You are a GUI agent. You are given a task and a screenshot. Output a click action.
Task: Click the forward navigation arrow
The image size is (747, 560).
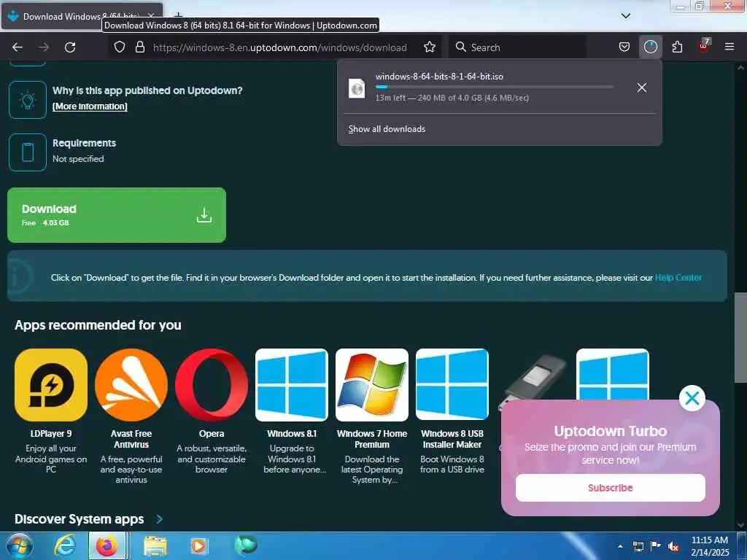[43, 47]
